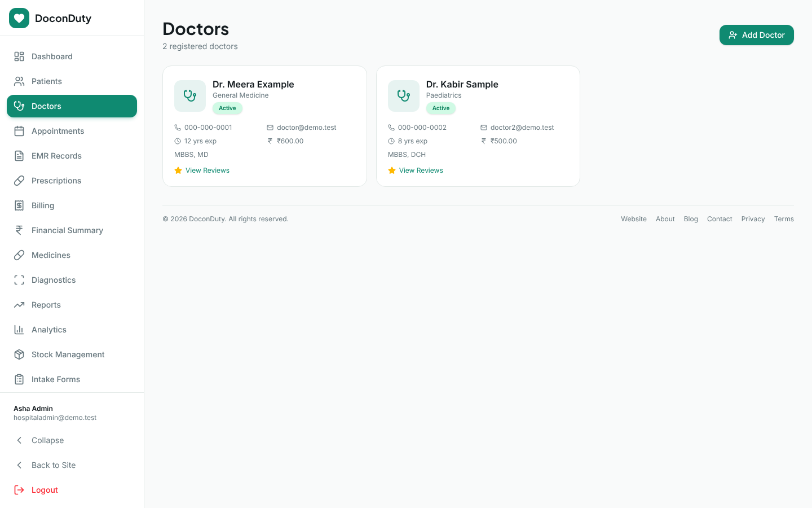Click the Financial Summary rupee icon
Image resolution: width=812 pixels, height=508 pixels.
coord(19,230)
